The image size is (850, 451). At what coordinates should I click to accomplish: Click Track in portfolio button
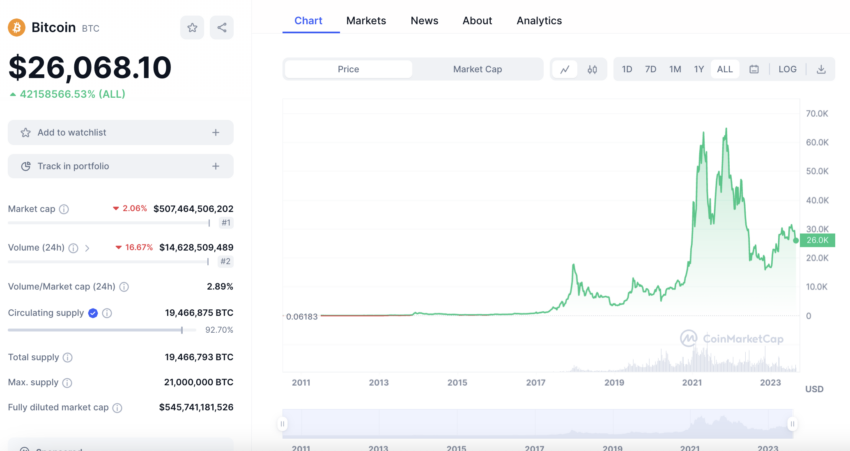coord(120,166)
